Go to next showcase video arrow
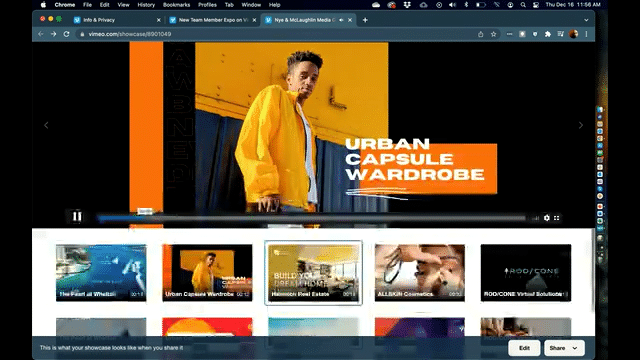The height and width of the screenshot is (360, 640). 580,125
